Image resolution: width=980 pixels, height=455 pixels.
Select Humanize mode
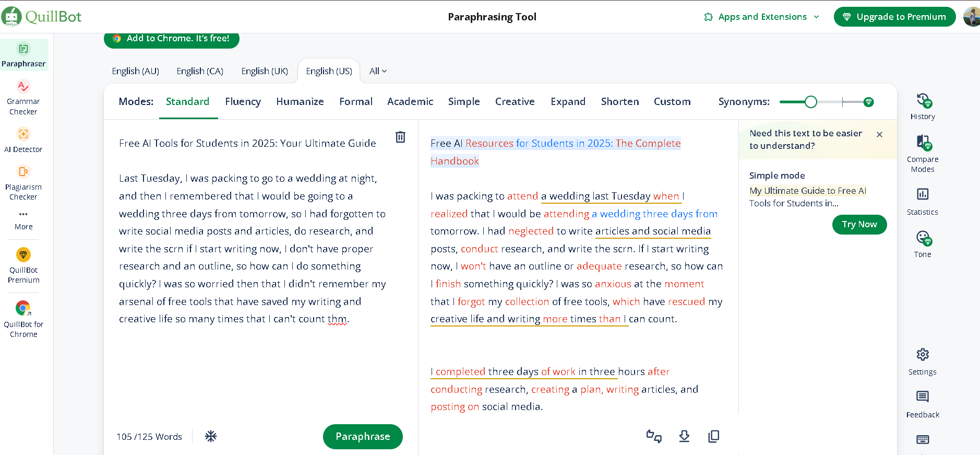point(300,101)
